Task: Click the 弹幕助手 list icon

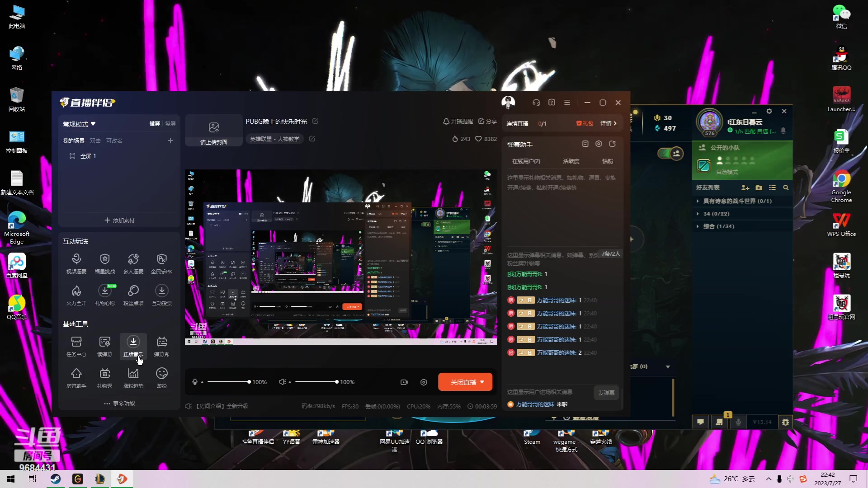Action: (x=585, y=144)
